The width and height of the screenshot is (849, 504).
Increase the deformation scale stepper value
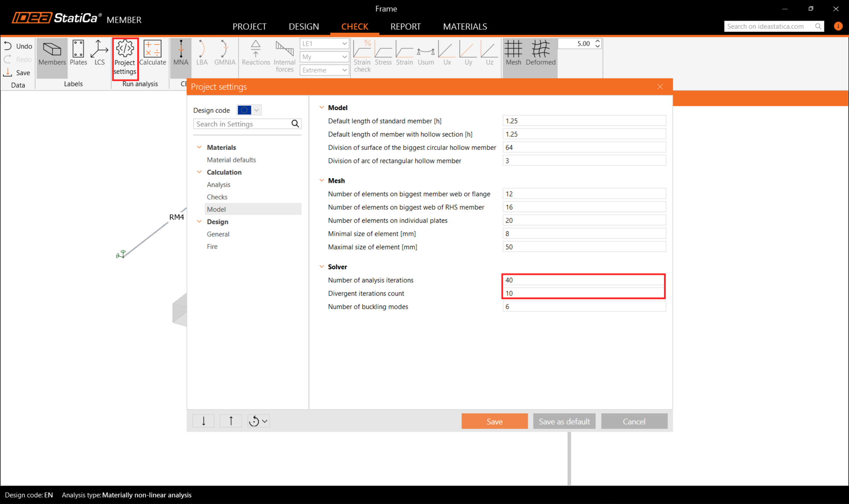[x=597, y=41]
